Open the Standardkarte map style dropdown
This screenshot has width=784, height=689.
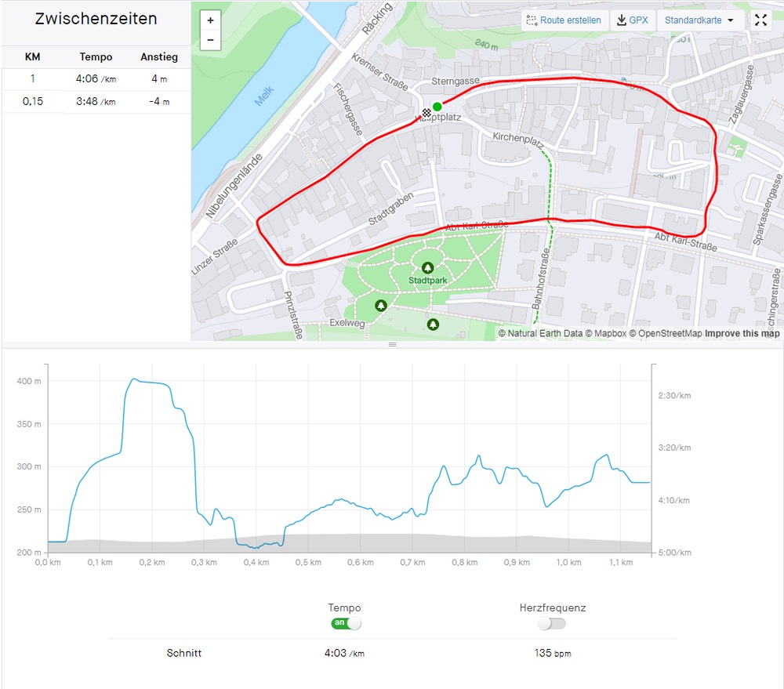click(x=699, y=20)
